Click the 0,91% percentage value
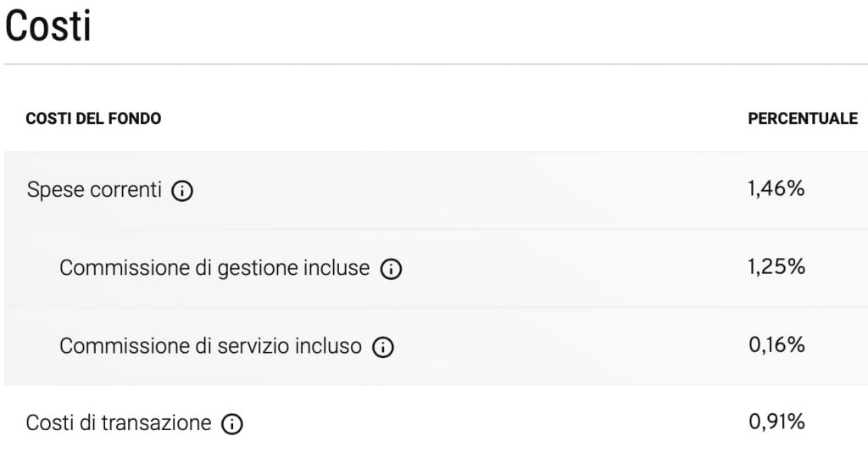This screenshot has height=453, width=868. tap(776, 422)
